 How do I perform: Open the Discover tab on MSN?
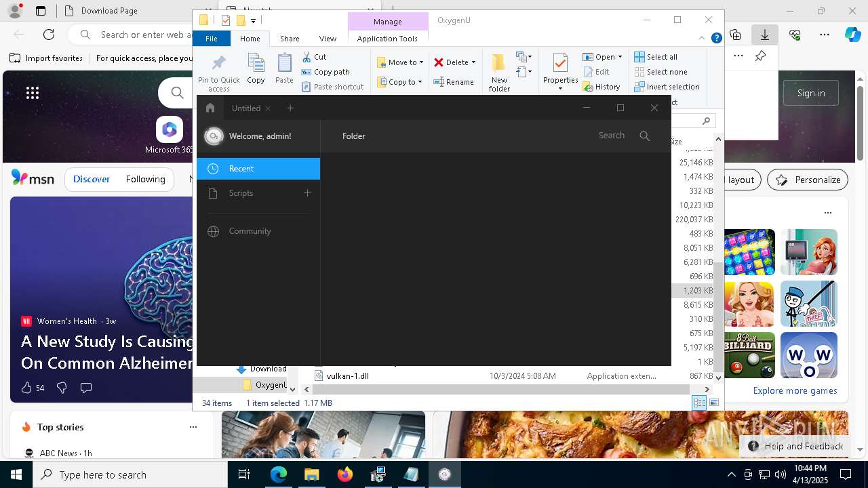point(92,180)
